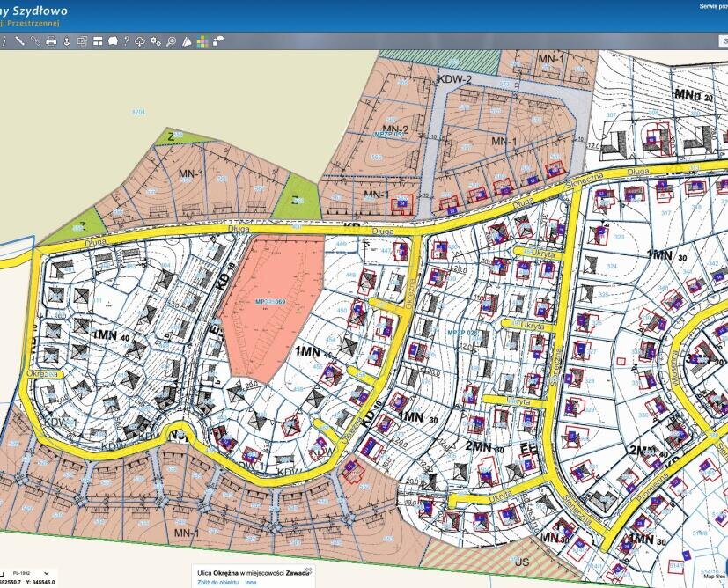This screenshot has width=728, height=588.
Task: Click the 'Map tiles' attribution text
Action: point(714,577)
